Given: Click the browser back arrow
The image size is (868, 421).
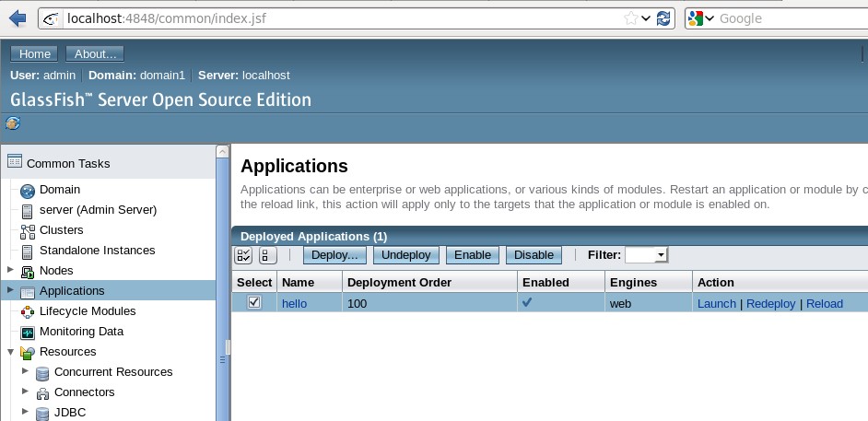Looking at the screenshot, I should coord(18,18).
